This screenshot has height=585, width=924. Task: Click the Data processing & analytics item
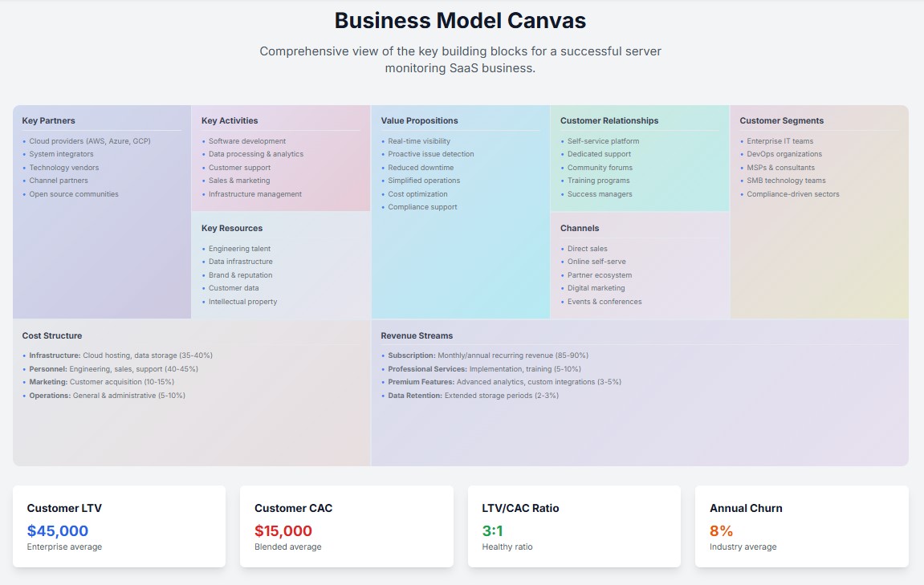[x=255, y=154]
